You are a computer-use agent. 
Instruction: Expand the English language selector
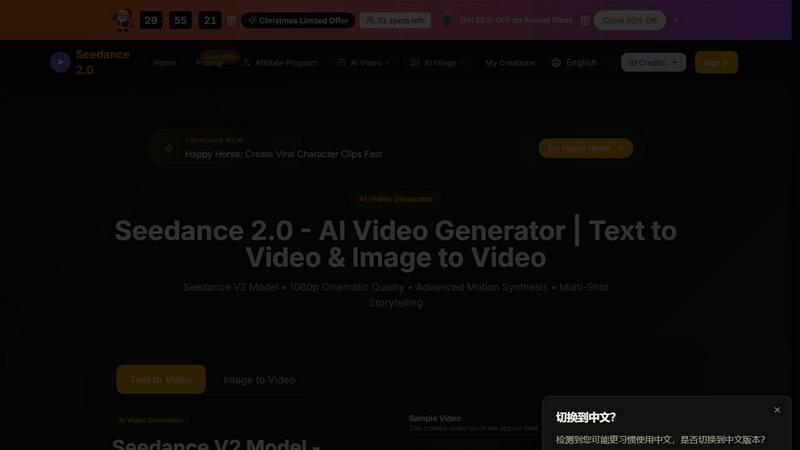pyautogui.click(x=580, y=62)
